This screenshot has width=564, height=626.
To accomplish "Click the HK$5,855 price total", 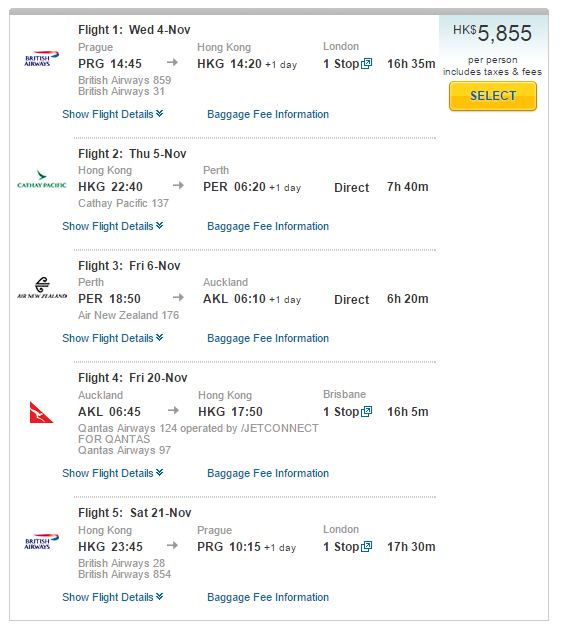I will point(492,33).
